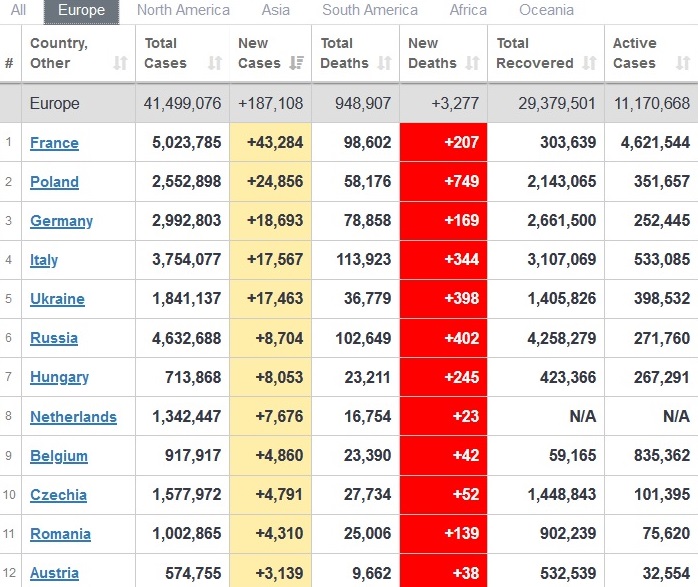The image size is (698, 587).
Task: Select the North America tab
Action: click(x=183, y=10)
